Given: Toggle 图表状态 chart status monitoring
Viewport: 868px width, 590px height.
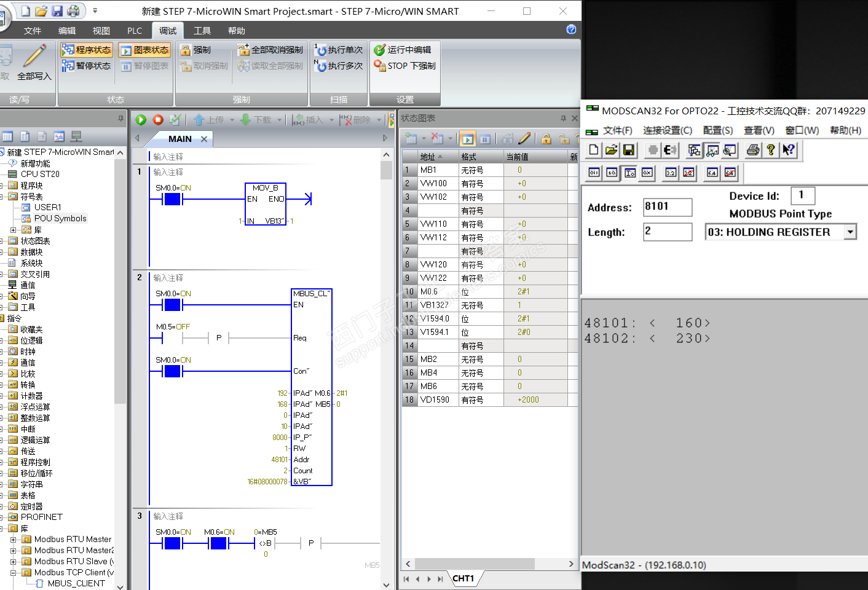Looking at the screenshot, I should (x=144, y=50).
